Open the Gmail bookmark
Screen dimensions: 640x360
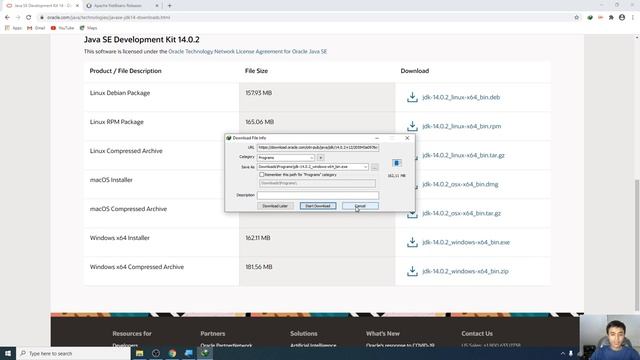(x=36, y=28)
